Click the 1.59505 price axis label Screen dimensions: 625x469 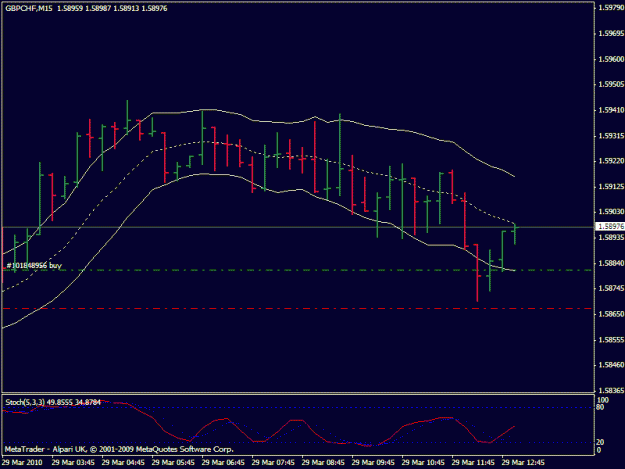click(611, 84)
